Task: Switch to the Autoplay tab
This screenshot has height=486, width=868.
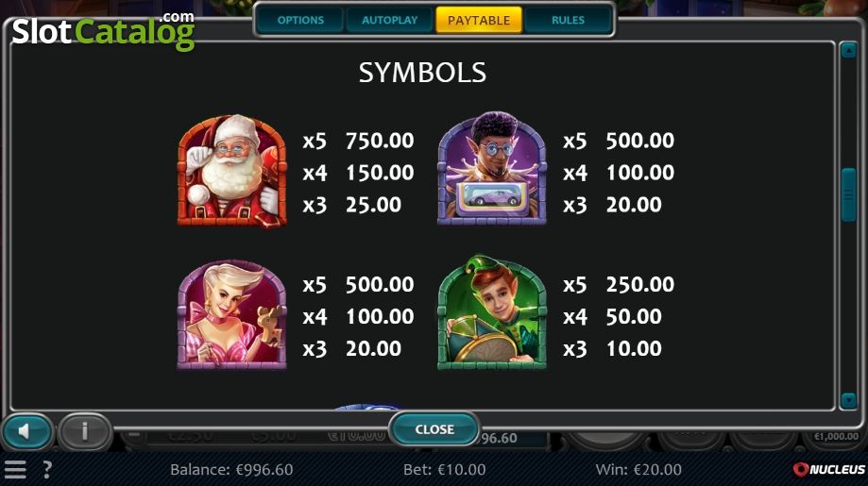Action: 390,21
